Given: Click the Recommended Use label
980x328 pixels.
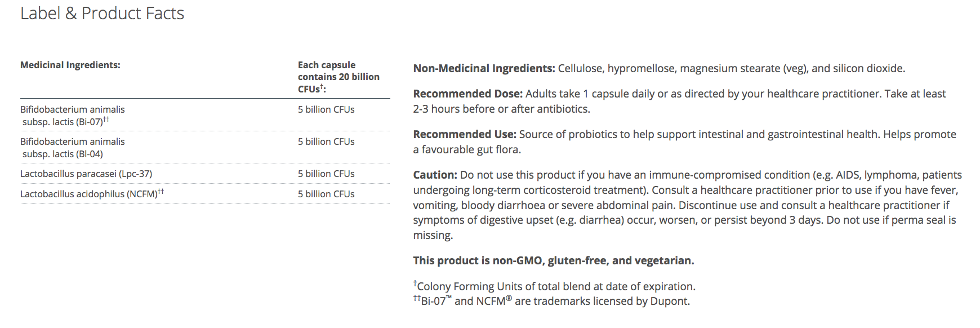Looking at the screenshot, I should click(x=465, y=135).
